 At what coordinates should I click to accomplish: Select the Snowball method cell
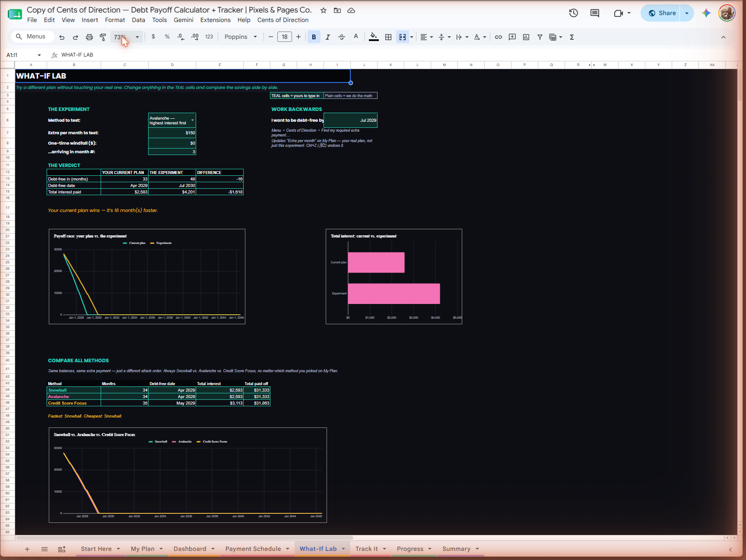click(x=74, y=390)
